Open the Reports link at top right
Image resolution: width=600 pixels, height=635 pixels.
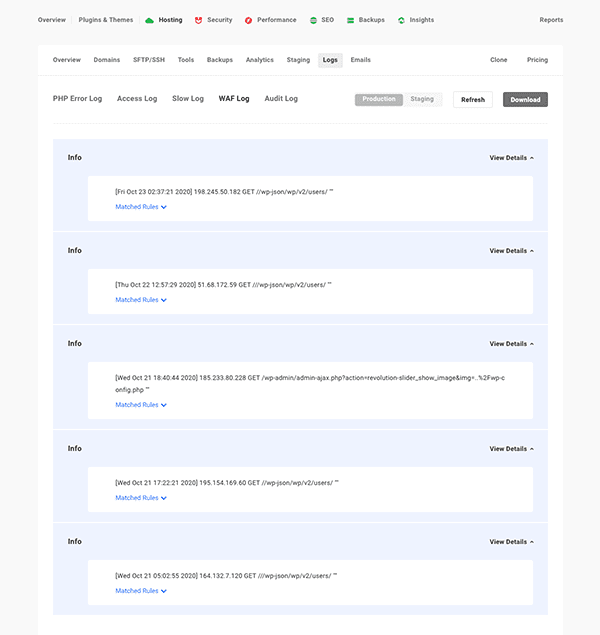click(551, 20)
